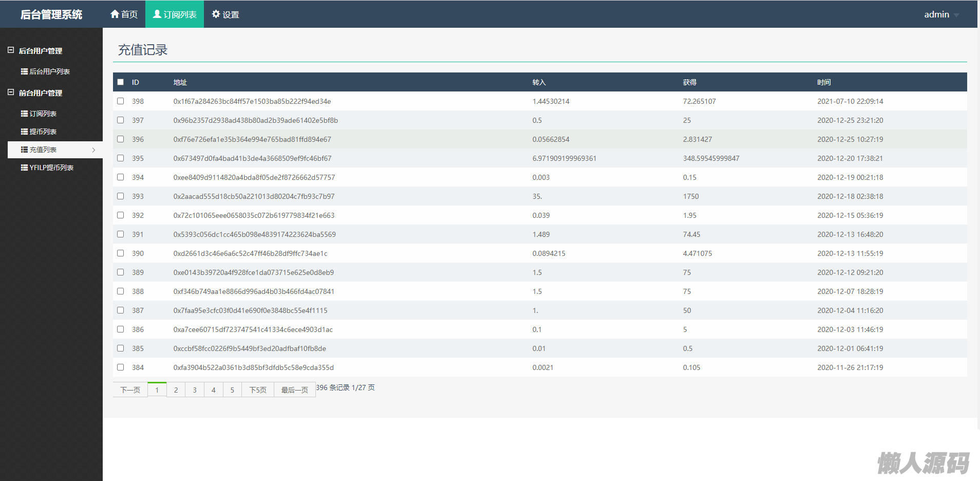Open the admin account dropdown
This screenshot has width=980, height=481.
(x=941, y=14)
